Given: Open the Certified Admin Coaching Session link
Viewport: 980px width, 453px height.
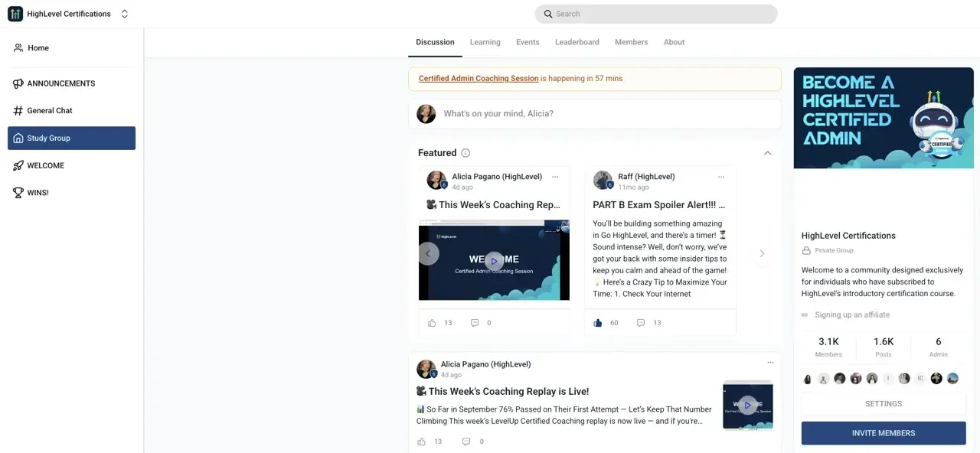Looking at the screenshot, I should 479,78.
